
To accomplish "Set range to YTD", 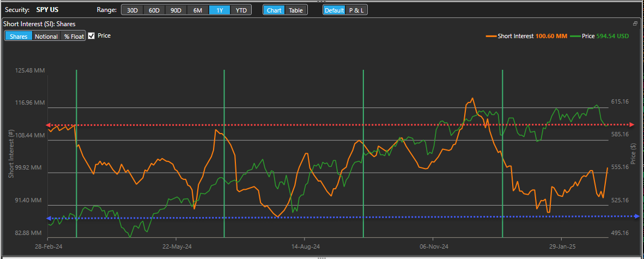I will coord(241,10).
